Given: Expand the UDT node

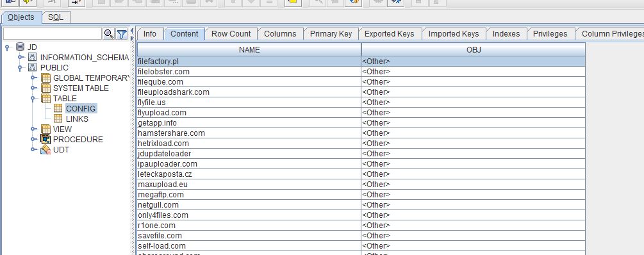Looking at the screenshot, I should (34, 150).
